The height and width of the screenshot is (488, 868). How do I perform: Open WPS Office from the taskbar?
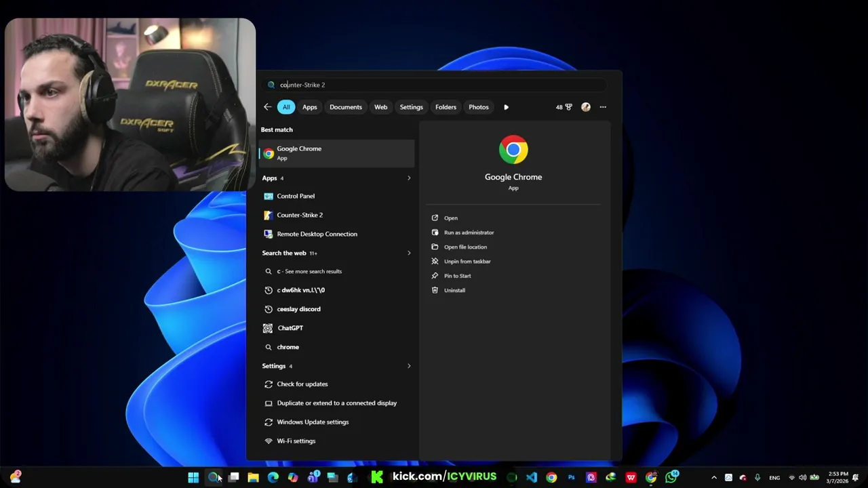pos(631,477)
